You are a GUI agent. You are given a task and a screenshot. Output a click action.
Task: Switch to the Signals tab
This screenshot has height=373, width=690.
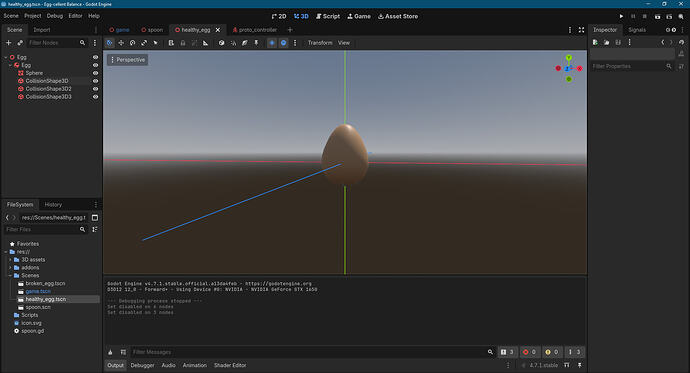637,30
